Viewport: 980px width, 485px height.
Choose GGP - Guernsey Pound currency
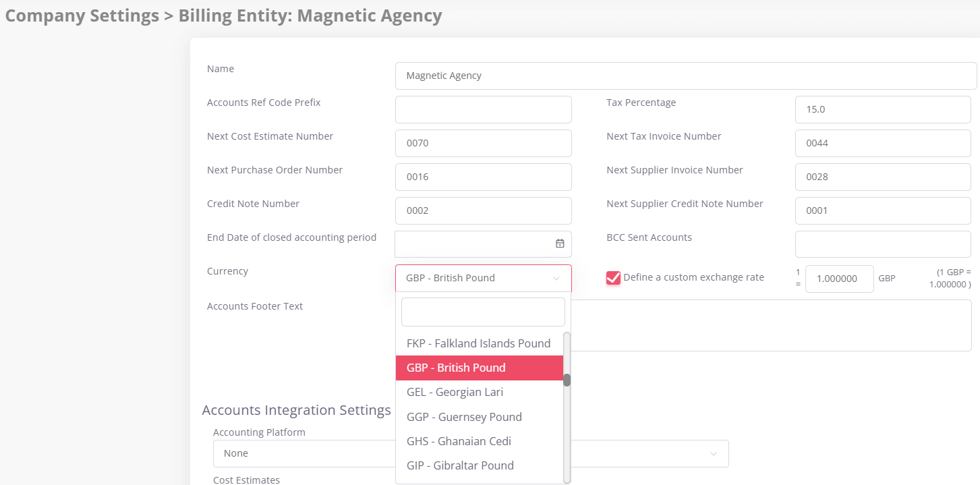479,417
